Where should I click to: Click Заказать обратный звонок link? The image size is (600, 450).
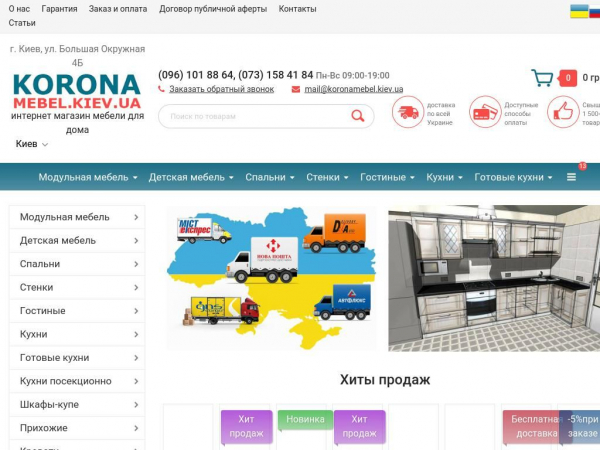click(x=222, y=89)
